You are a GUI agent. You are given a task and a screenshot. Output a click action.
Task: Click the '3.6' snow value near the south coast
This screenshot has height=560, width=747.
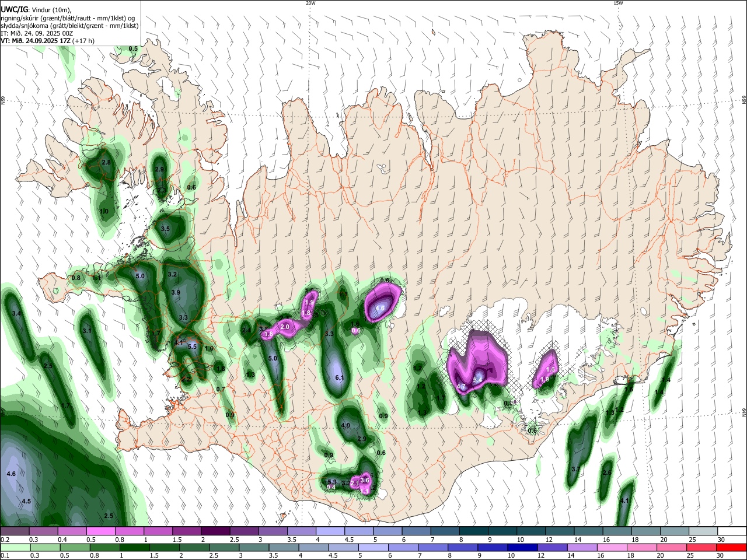coord(365,480)
